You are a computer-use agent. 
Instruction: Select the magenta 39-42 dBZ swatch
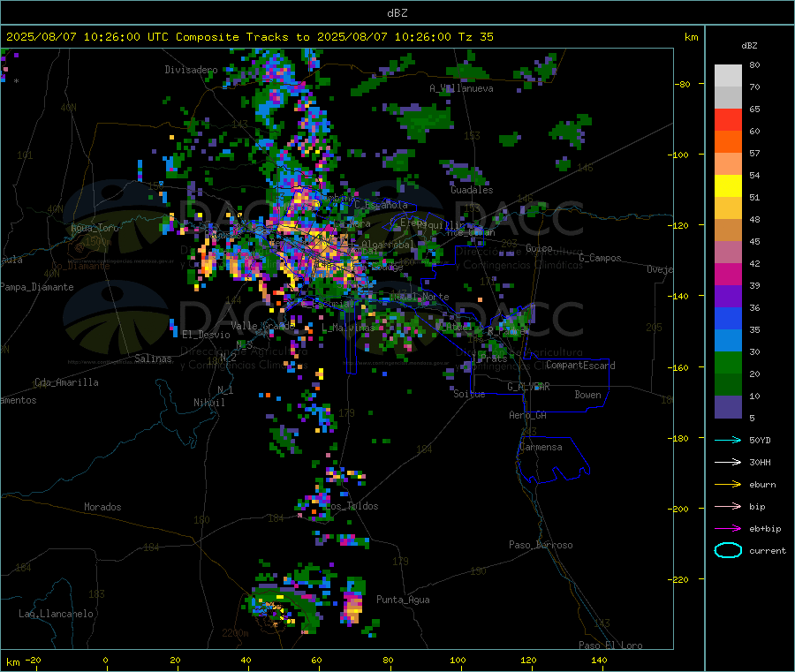pyautogui.click(x=728, y=274)
